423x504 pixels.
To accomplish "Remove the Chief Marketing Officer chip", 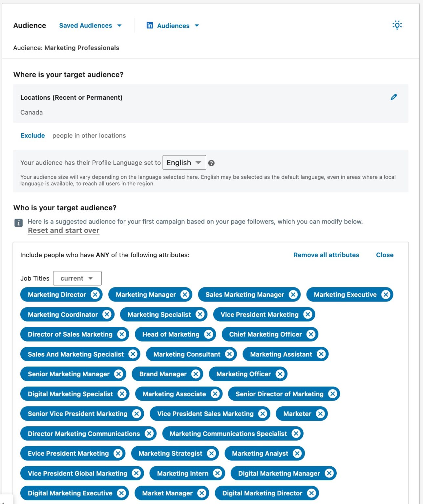I will (311, 334).
